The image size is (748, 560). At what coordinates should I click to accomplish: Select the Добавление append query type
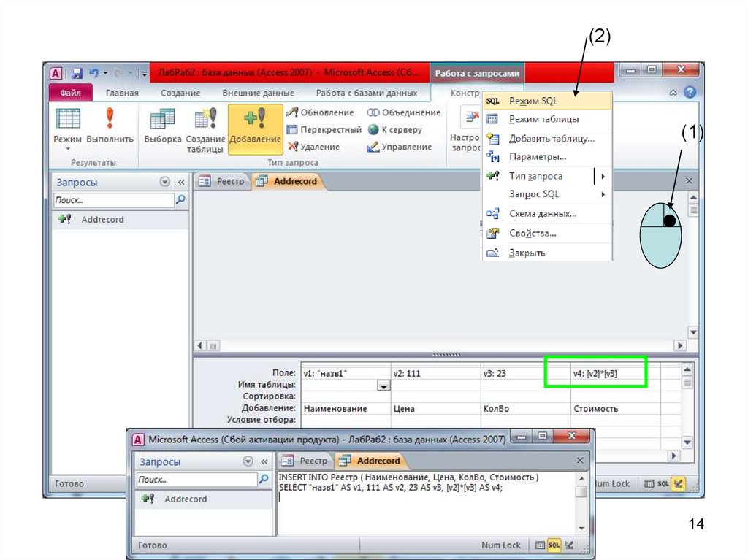pyautogui.click(x=255, y=130)
